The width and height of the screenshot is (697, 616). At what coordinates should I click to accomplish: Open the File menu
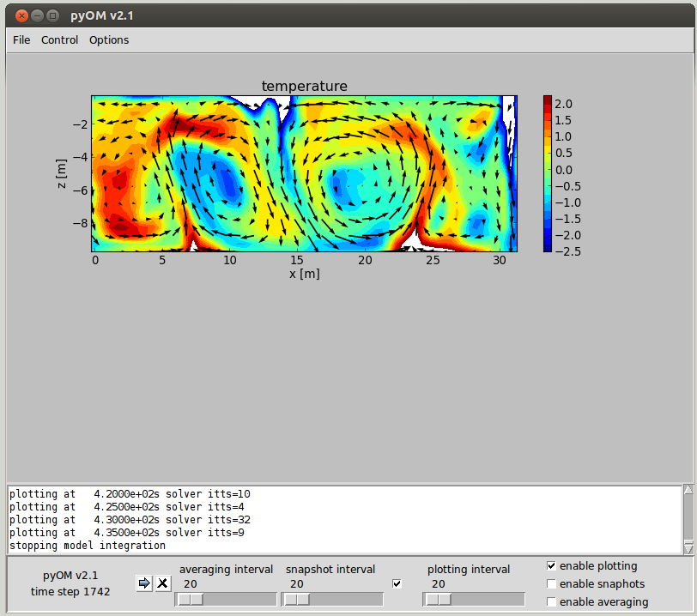[x=21, y=40]
